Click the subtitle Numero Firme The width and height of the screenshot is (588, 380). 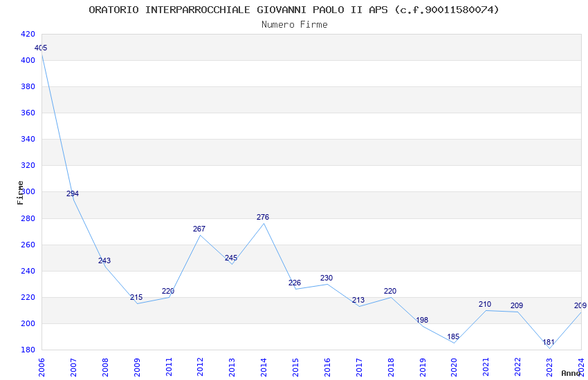[x=295, y=25]
